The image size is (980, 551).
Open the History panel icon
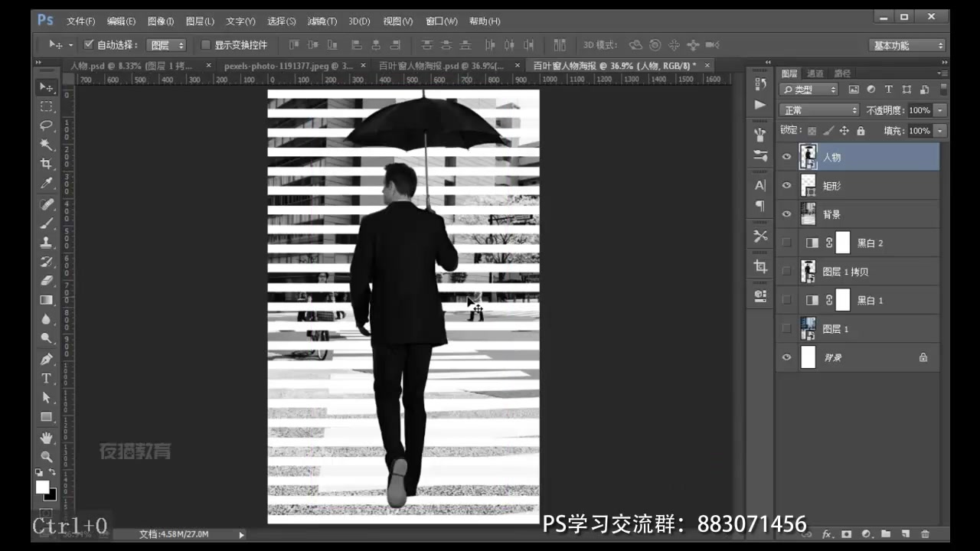[x=760, y=84]
